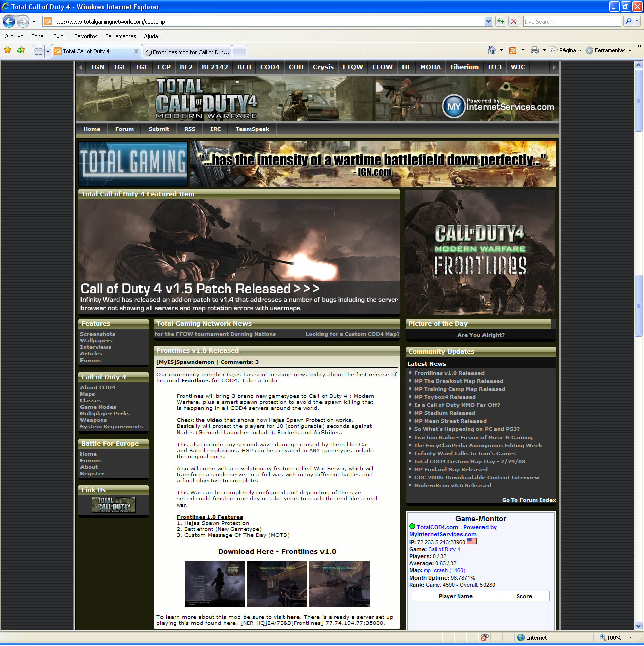Click the Home toolbar icon

coord(492,50)
